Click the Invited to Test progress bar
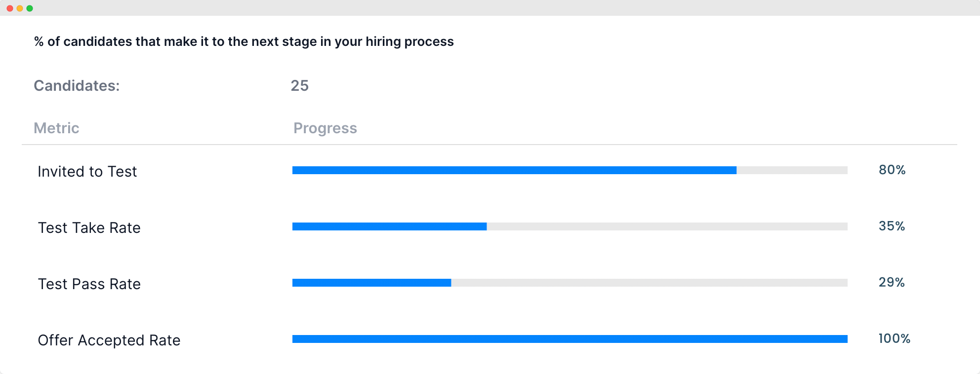980x374 pixels. 570,170
